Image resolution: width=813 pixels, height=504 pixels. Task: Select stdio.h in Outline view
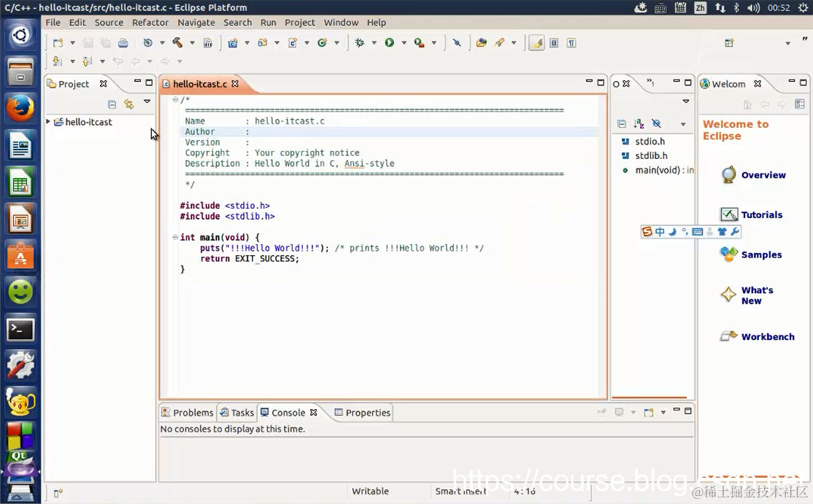point(643,141)
